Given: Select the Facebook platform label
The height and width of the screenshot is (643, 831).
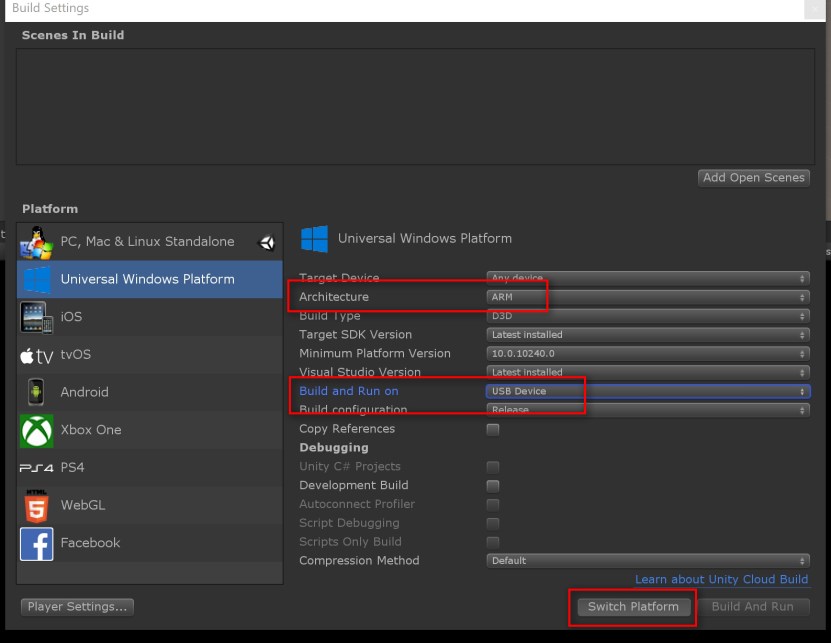Looking at the screenshot, I should (x=90, y=543).
